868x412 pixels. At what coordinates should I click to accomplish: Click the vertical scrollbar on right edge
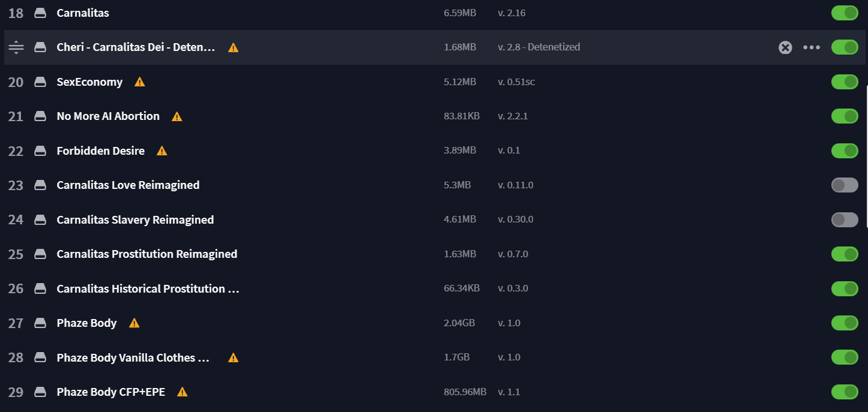[866, 156]
